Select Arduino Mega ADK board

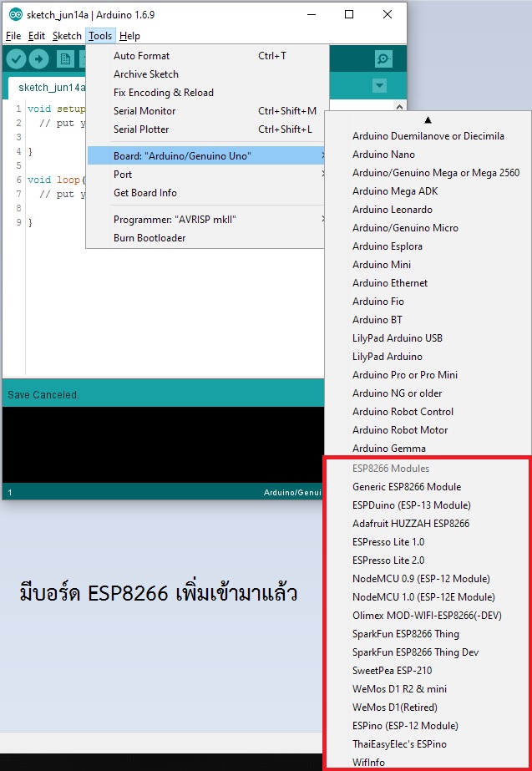tap(428, 190)
